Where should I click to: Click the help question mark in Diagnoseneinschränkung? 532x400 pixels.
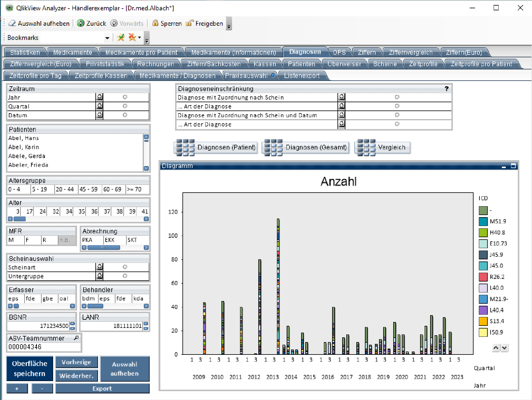tap(446, 89)
